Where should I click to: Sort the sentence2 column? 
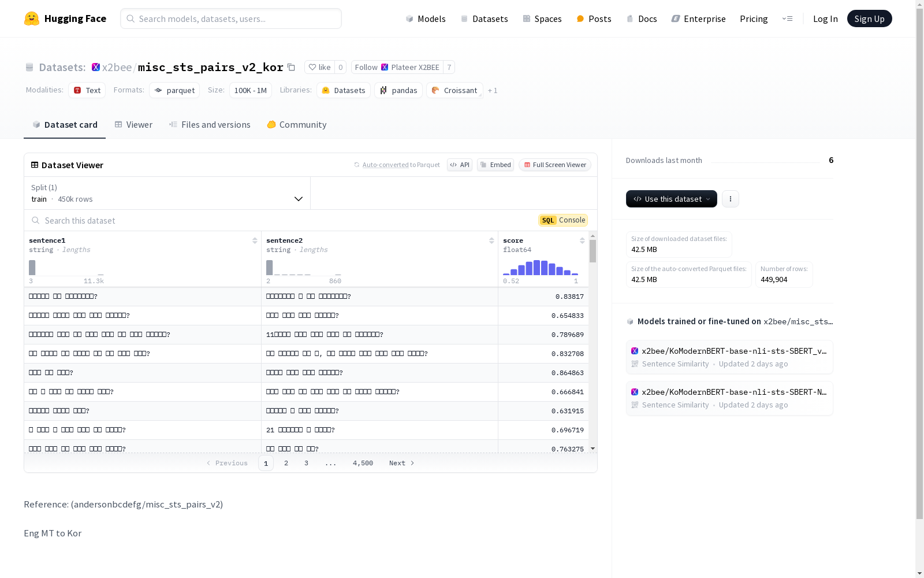tap(491, 240)
